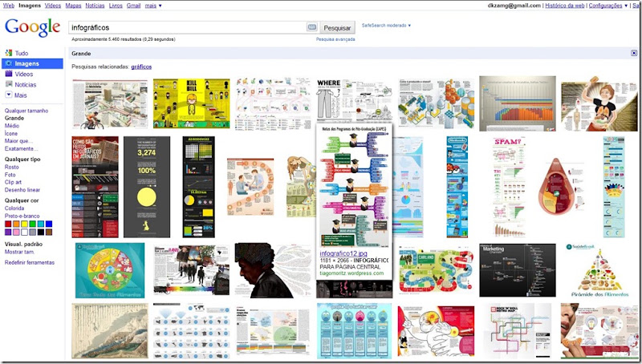Select the Imagens sidebar tab

32,63
